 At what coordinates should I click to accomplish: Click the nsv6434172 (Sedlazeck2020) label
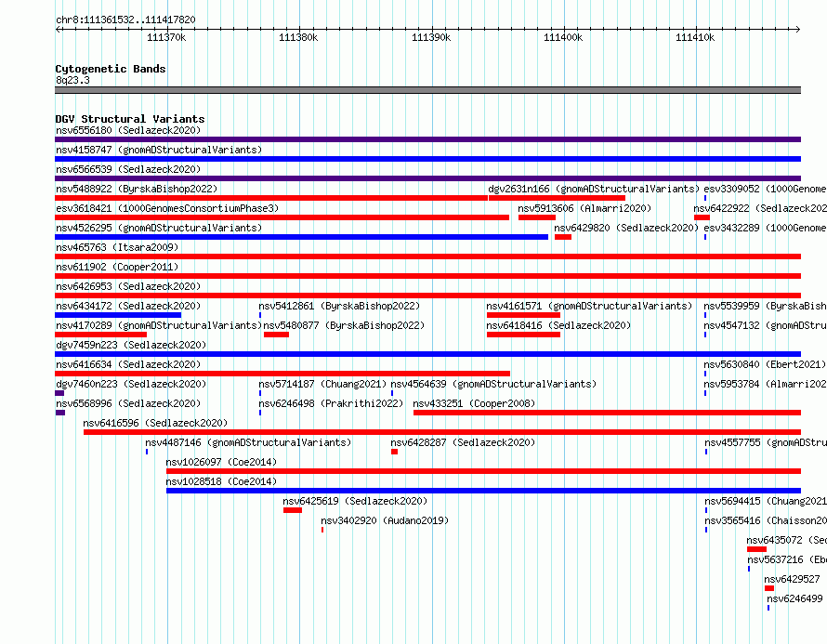click(128, 306)
